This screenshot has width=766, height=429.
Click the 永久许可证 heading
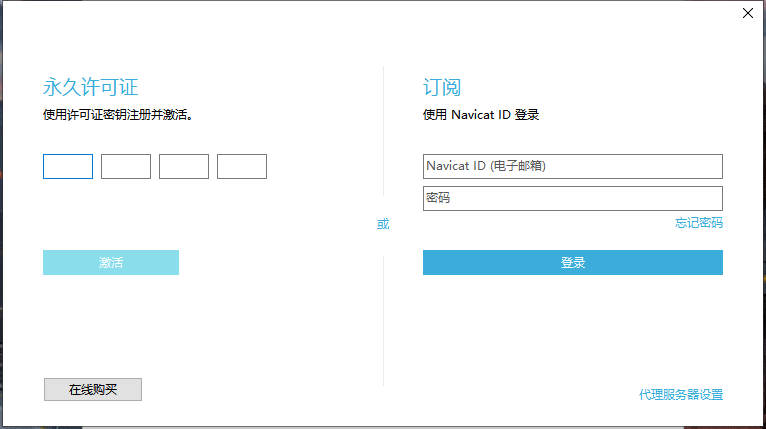pyautogui.click(x=91, y=87)
